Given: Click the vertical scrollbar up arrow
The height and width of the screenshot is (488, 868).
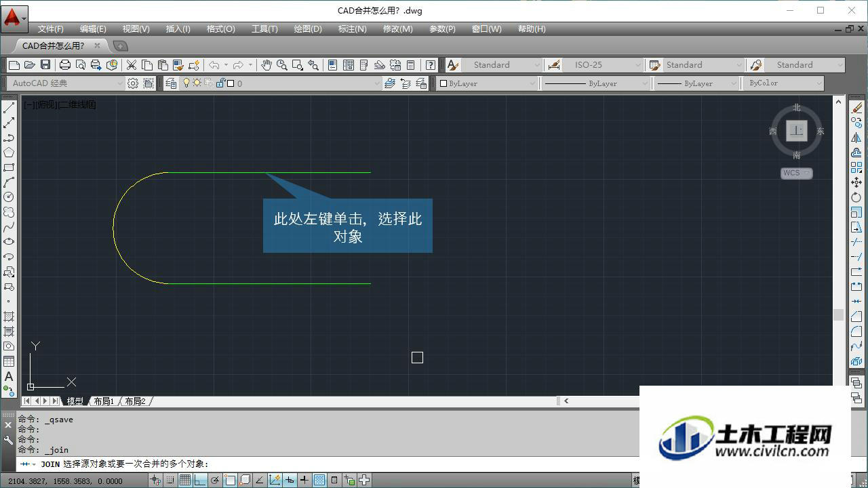Looking at the screenshot, I should tap(838, 102).
